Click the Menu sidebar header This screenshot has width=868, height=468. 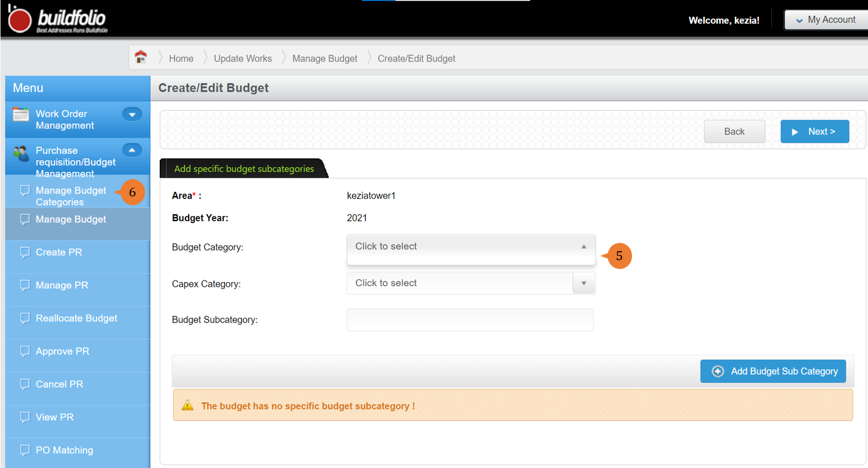coord(28,88)
